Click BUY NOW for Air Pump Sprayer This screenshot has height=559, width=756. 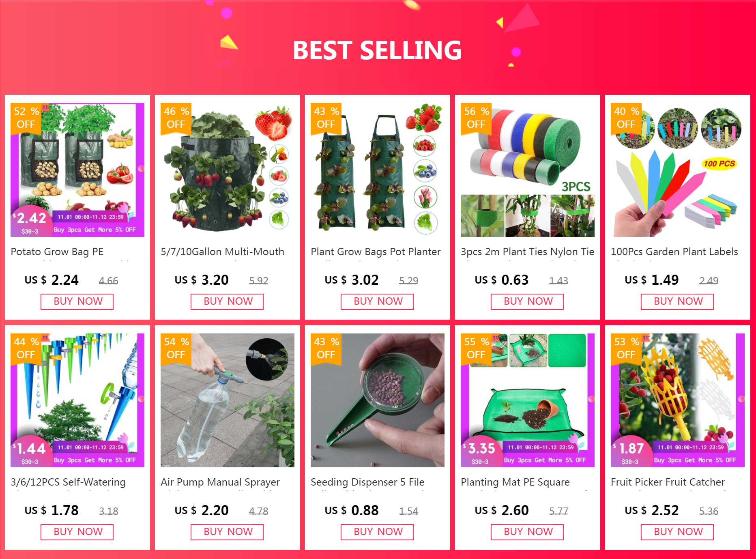pos(227,532)
